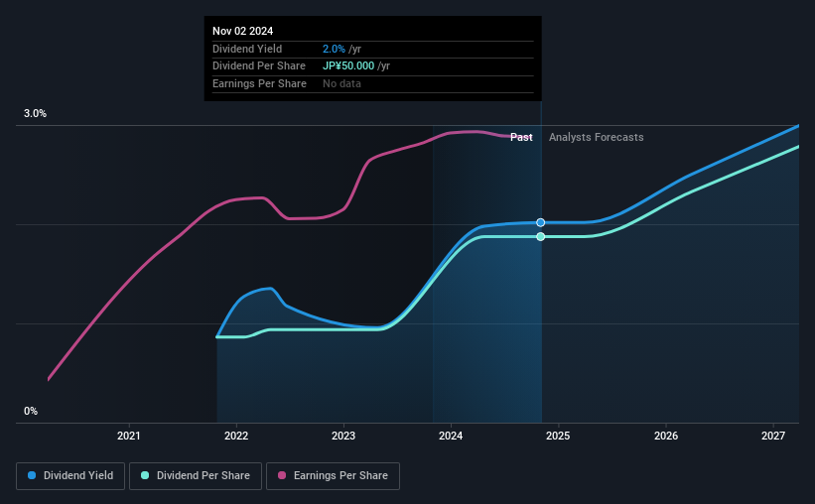Click the No data earnings value
The image size is (815, 504).
click(x=341, y=83)
